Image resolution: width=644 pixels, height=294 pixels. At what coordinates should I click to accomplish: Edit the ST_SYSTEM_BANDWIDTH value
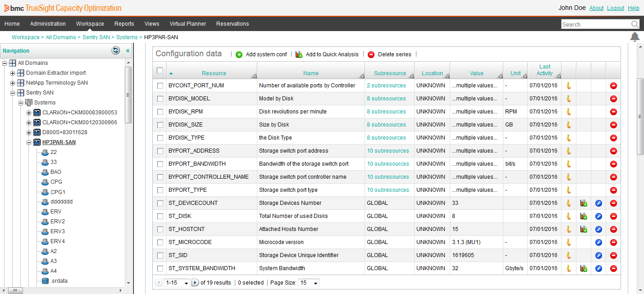coord(598,268)
